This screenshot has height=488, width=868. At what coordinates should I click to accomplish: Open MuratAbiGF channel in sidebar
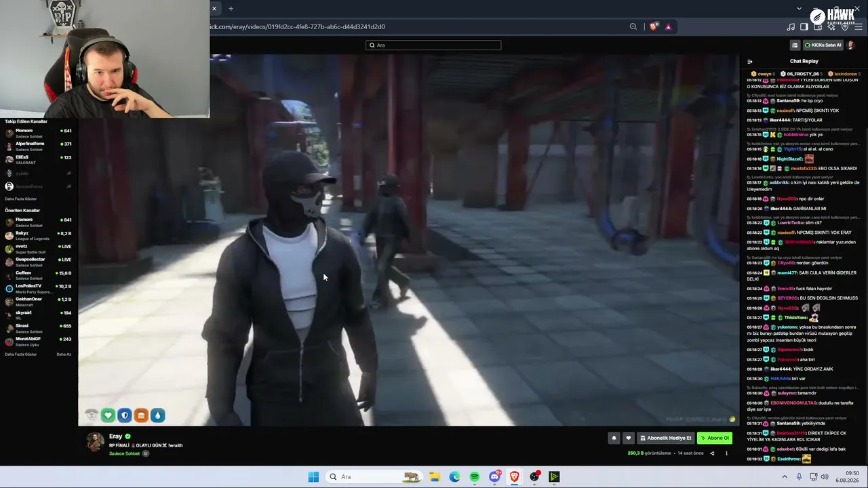[39, 341]
